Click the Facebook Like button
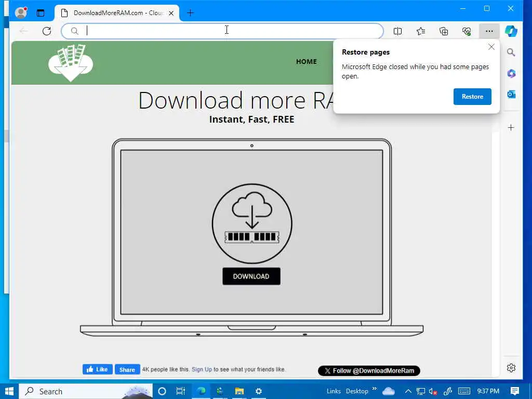Image resolution: width=532 pixels, height=399 pixels. [97, 369]
